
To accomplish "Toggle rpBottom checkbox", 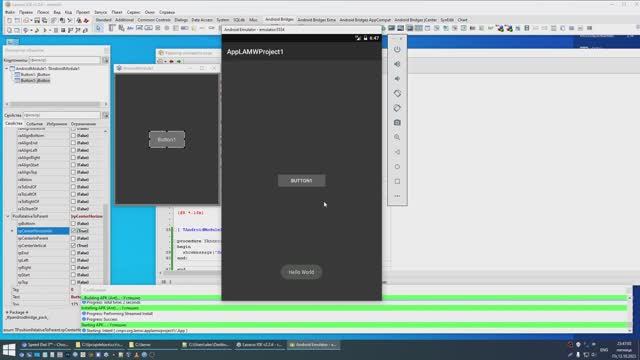I will click(x=73, y=224).
